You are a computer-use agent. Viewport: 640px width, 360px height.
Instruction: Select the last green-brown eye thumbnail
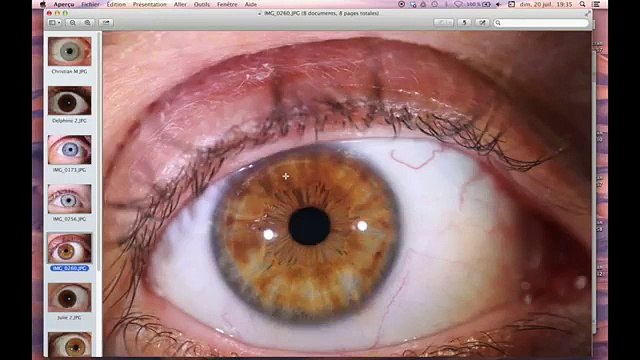[x=69, y=344]
